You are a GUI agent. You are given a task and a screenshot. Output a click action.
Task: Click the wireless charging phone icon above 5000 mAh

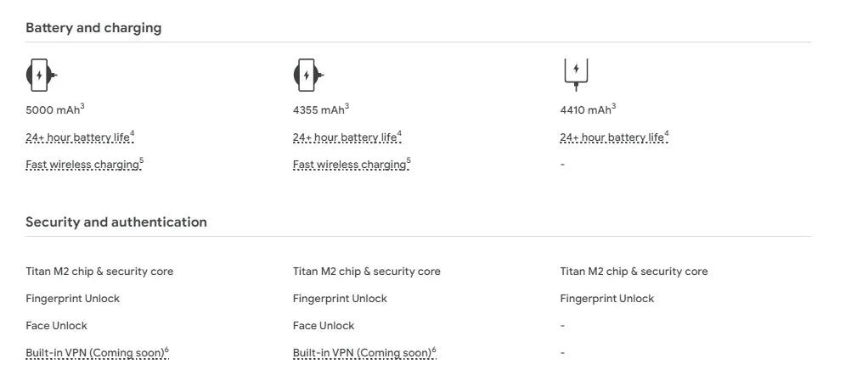(x=40, y=76)
